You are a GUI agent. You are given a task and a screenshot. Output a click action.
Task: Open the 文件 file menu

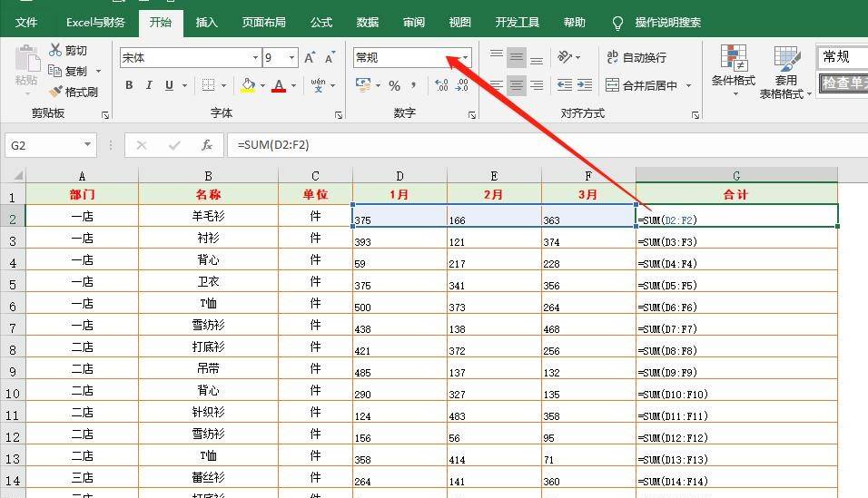[26, 22]
